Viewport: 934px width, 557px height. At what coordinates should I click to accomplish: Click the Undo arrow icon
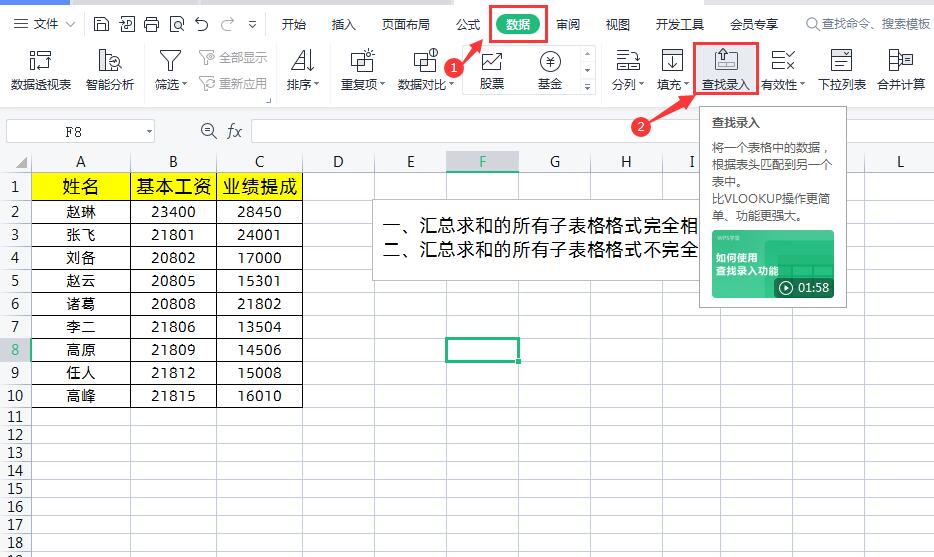(202, 24)
